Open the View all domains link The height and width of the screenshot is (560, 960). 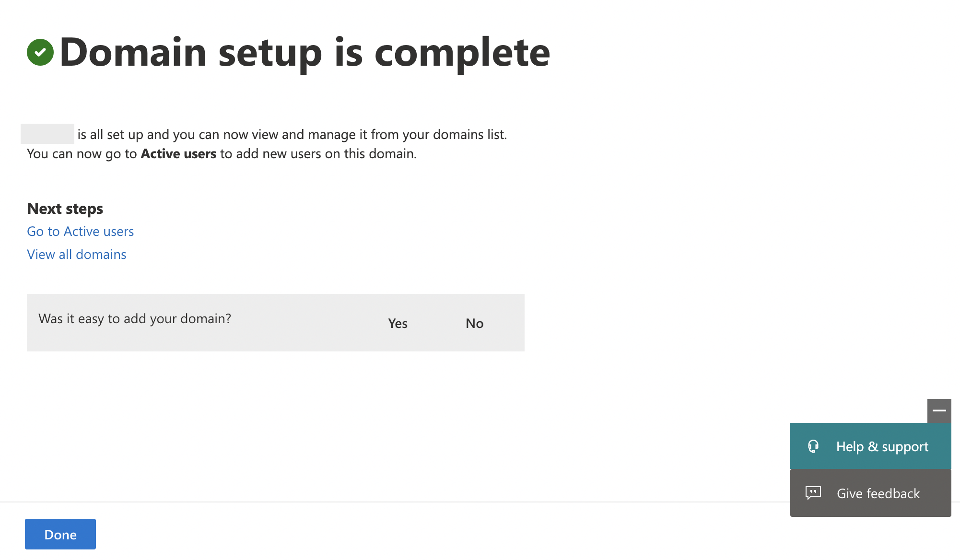[77, 254]
